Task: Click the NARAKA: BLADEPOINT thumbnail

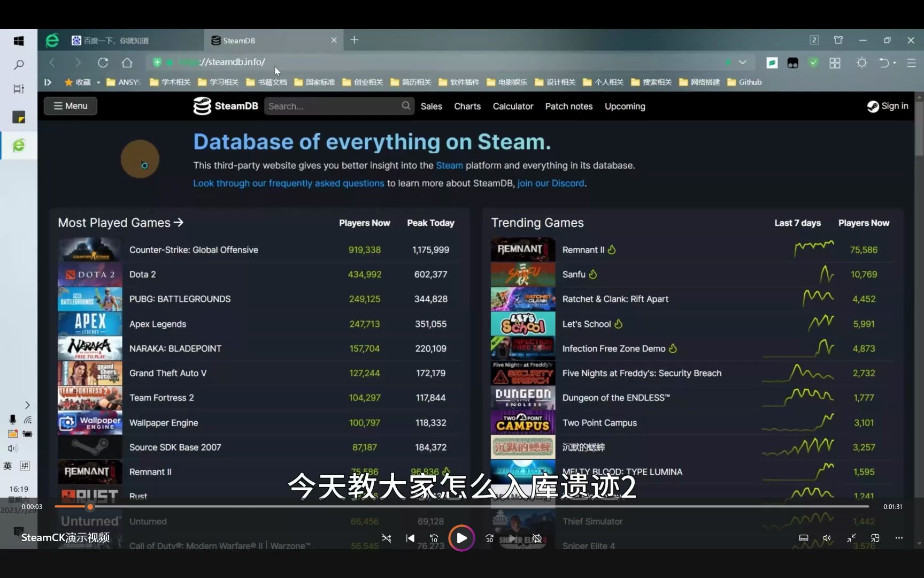Action: coord(90,348)
